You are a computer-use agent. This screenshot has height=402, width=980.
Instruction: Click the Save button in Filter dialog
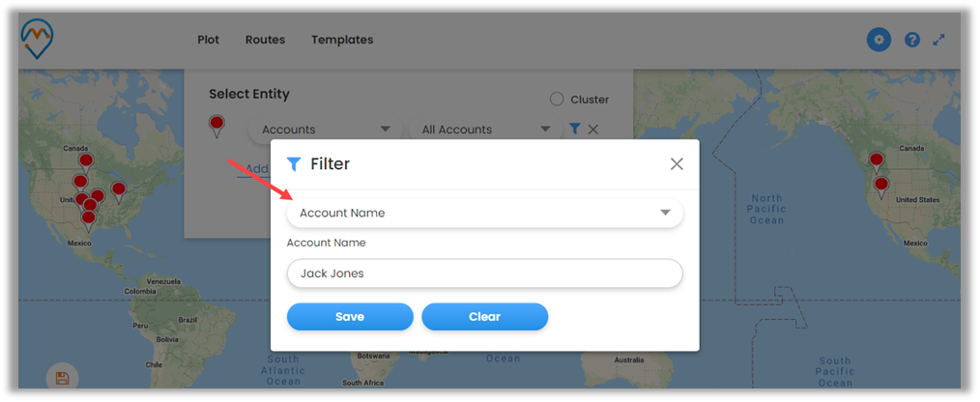[350, 316]
